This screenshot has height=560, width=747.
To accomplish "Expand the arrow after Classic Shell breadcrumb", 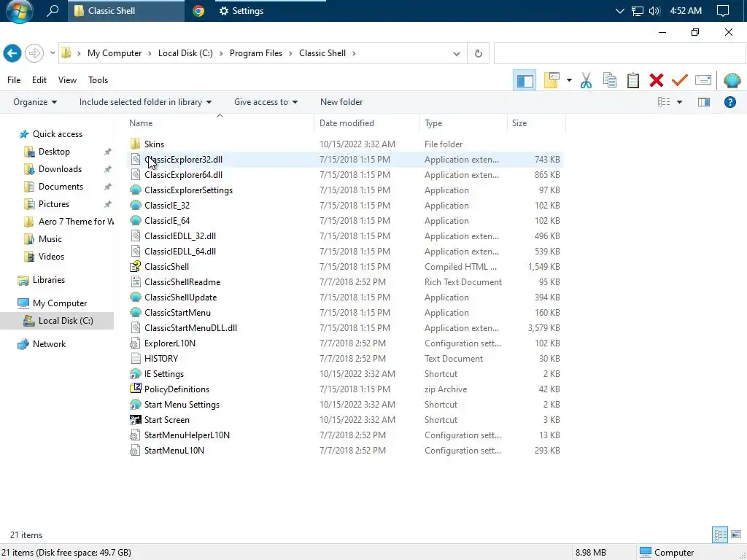I will pos(354,53).
